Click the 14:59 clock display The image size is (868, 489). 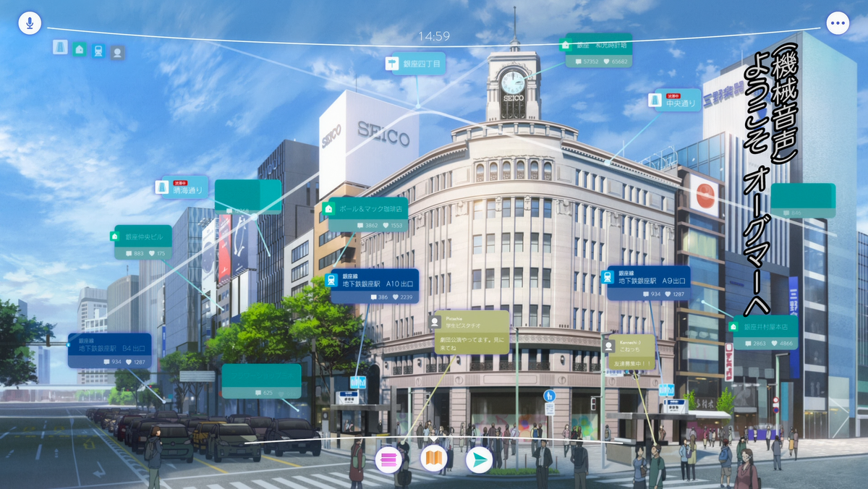pos(434,35)
